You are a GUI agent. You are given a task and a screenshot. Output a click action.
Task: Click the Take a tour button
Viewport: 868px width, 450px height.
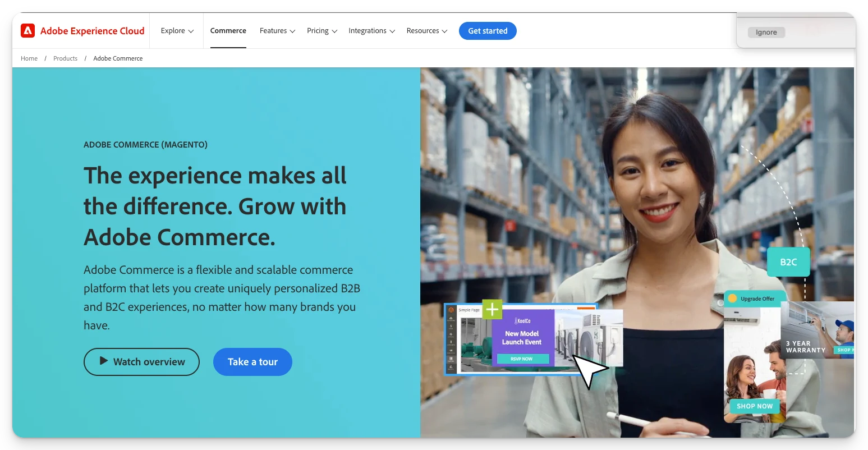pos(252,362)
